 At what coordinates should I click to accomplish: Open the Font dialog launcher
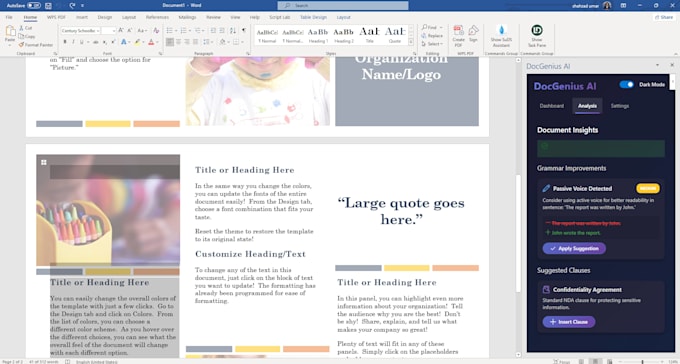tap(160, 53)
